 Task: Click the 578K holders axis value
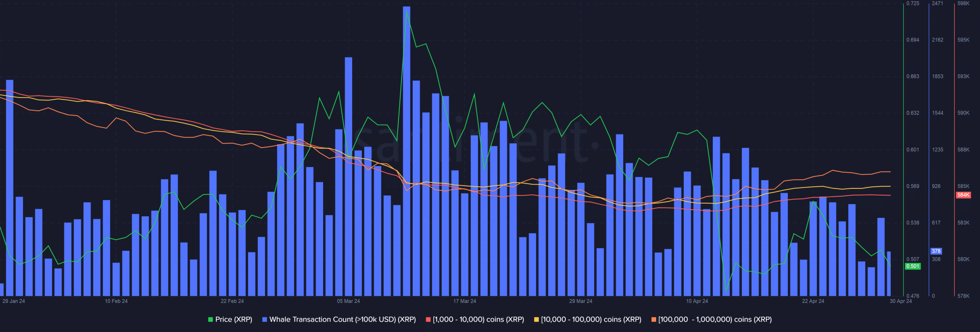tap(964, 296)
